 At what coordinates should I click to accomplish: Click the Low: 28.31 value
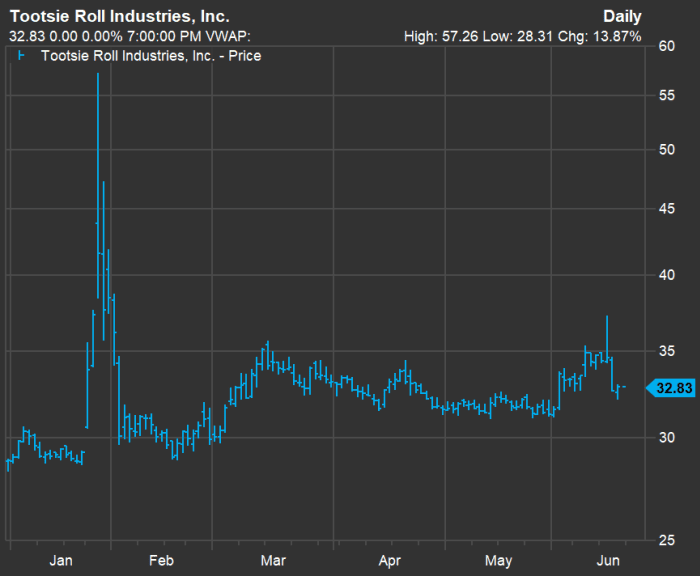[x=517, y=36]
